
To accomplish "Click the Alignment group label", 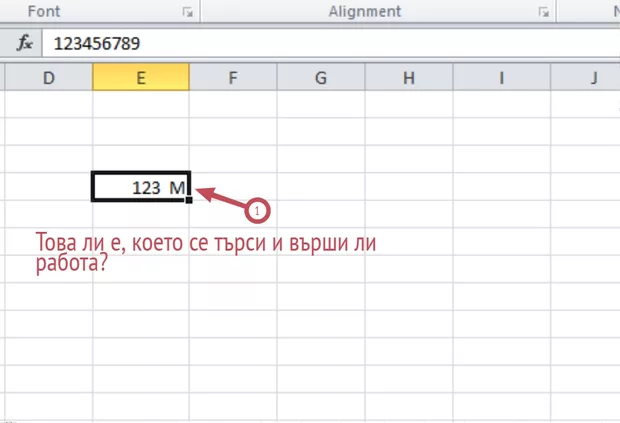I will pos(365,11).
